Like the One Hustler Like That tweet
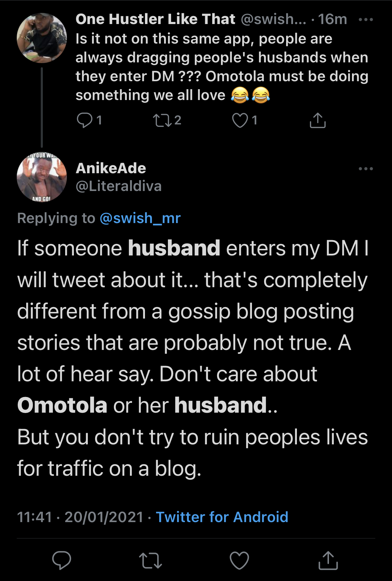The image size is (392, 581). pos(240,120)
